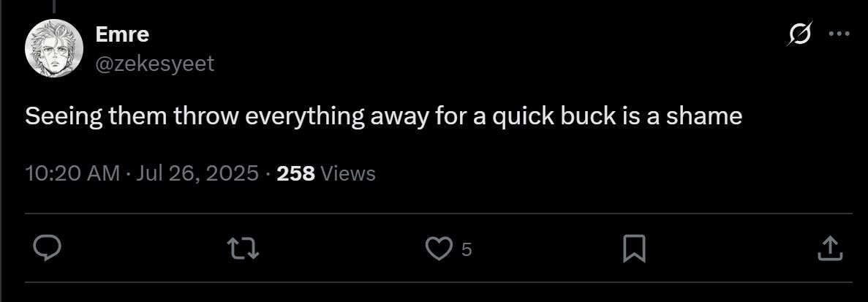Open the share post options
Image resolution: width=868 pixels, height=302 pixels.
[829, 249]
